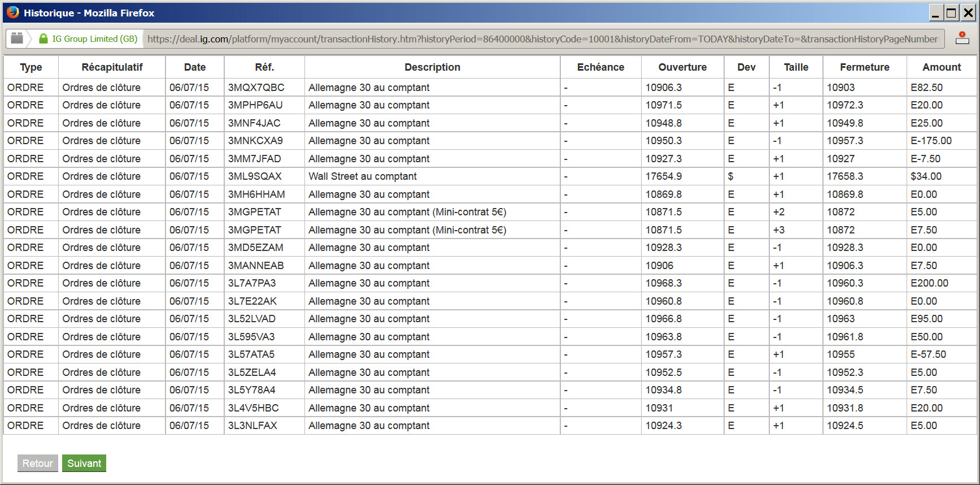The width and height of the screenshot is (980, 485).
Task: Click the amount E-175.00
Action: coord(931,141)
